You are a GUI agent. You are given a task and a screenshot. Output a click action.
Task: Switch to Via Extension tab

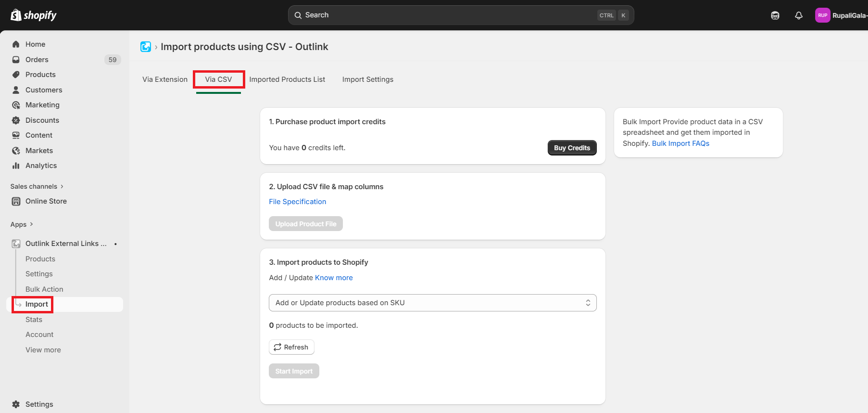(x=165, y=79)
